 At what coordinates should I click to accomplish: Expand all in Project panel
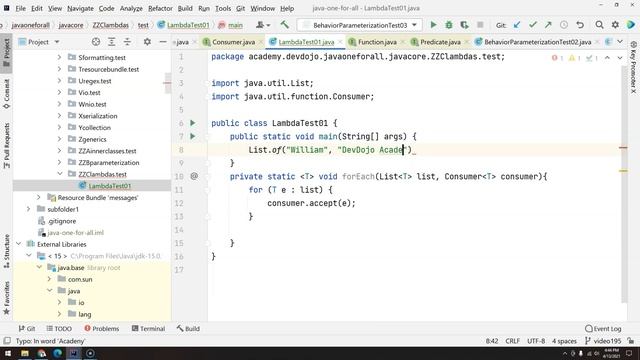point(111,42)
